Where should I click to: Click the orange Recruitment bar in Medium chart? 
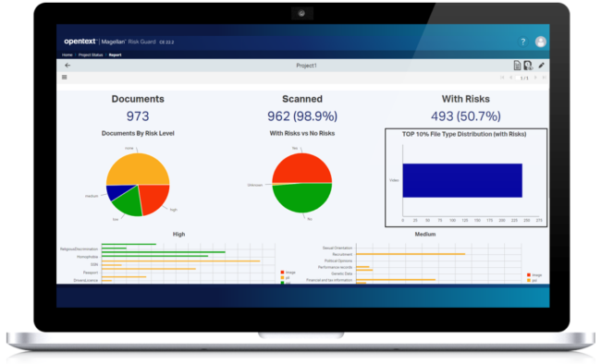(411, 254)
